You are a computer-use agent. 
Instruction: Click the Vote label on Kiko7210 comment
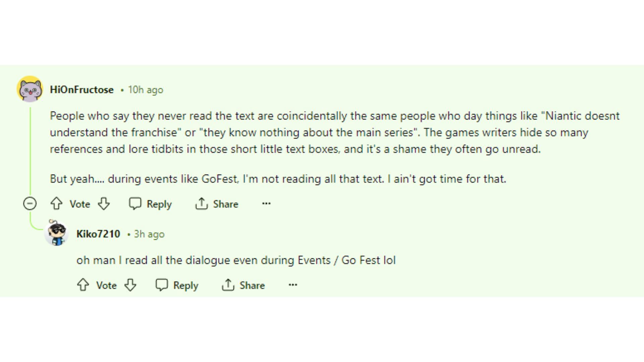(105, 285)
